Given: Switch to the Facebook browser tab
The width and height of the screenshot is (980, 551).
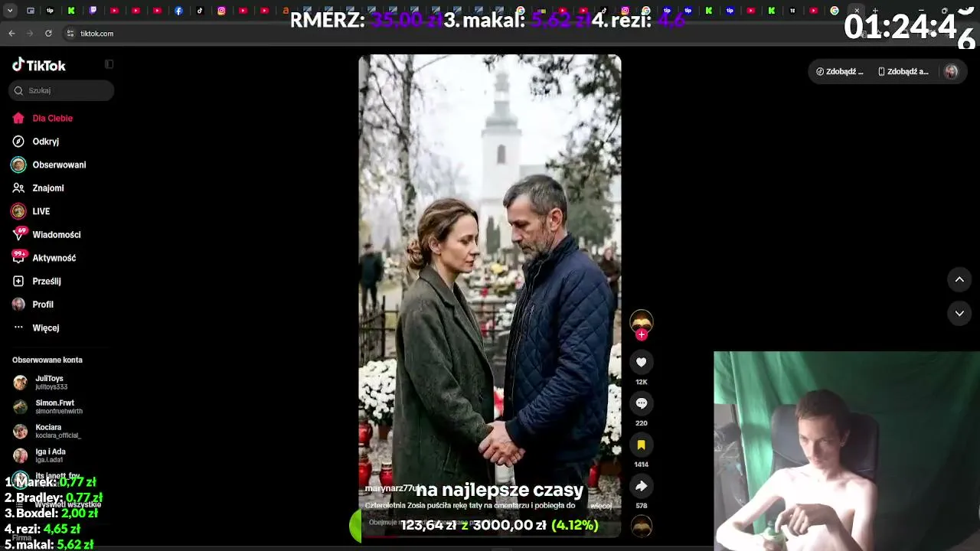Looking at the screenshot, I should pyautogui.click(x=178, y=11).
